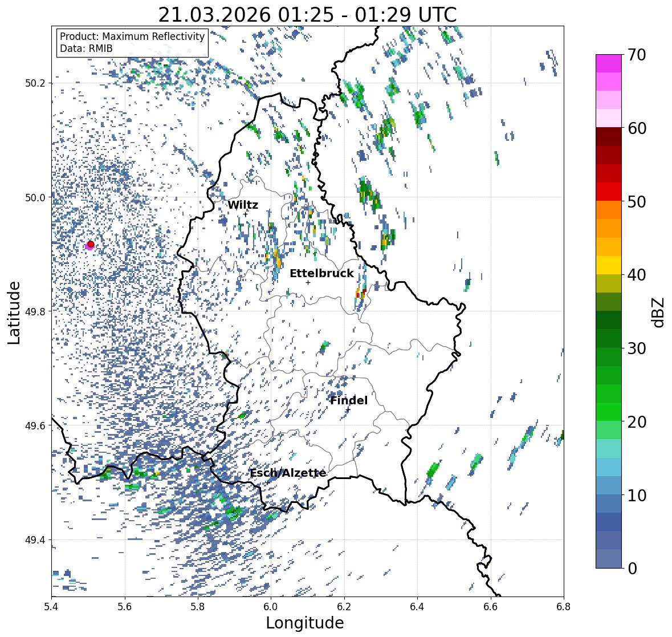Click the 70 value on the colorbar

click(637, 55)
